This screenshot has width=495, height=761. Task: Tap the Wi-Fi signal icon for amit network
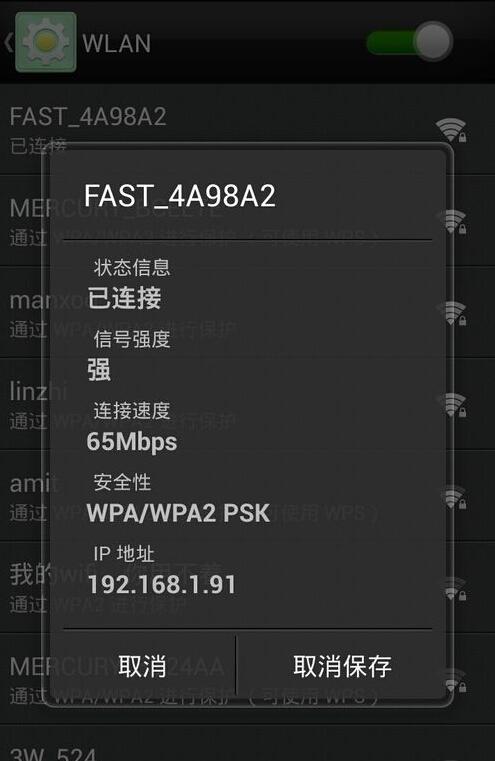coord(452,497)
